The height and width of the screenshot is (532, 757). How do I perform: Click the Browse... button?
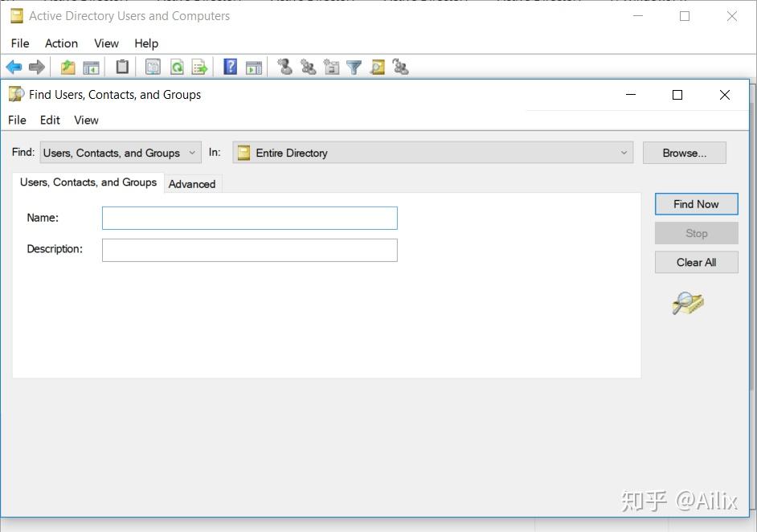pyautogui.click(x=684, y=153)
